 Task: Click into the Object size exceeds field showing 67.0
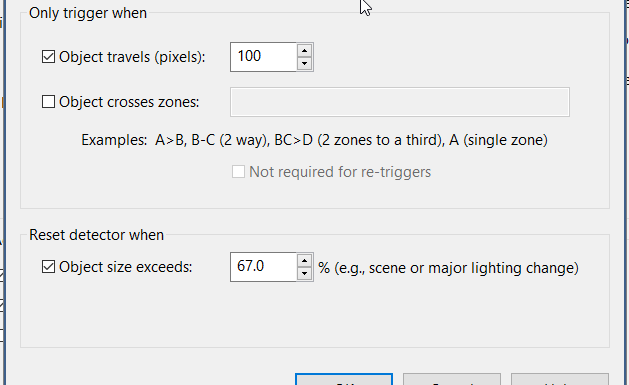click(263, 267)
